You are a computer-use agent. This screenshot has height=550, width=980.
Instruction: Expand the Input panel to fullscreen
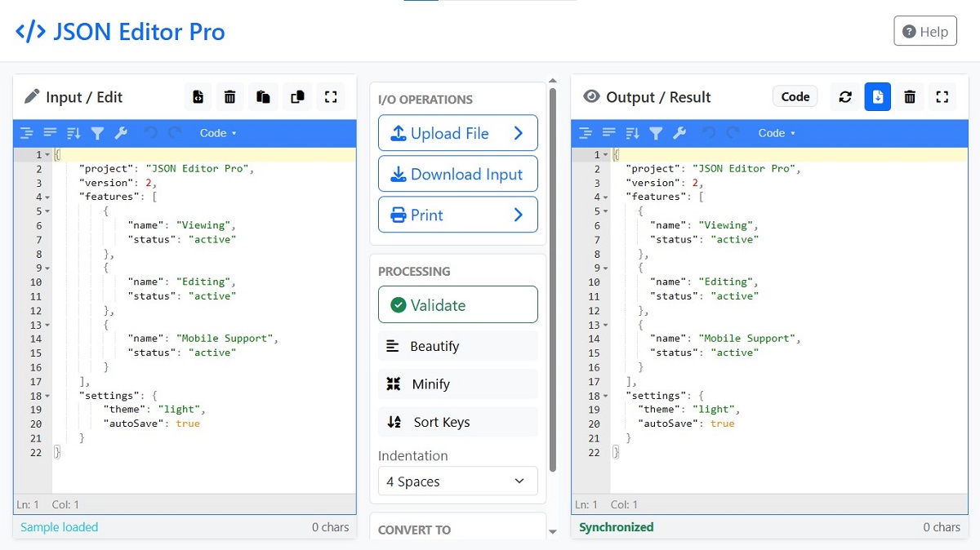[331, 96]
